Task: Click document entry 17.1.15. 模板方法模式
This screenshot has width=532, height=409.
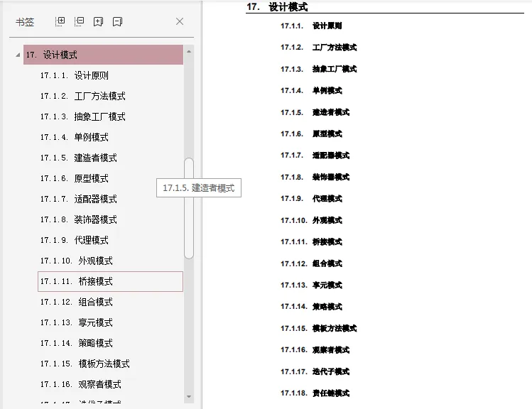Action: (319, 328)
